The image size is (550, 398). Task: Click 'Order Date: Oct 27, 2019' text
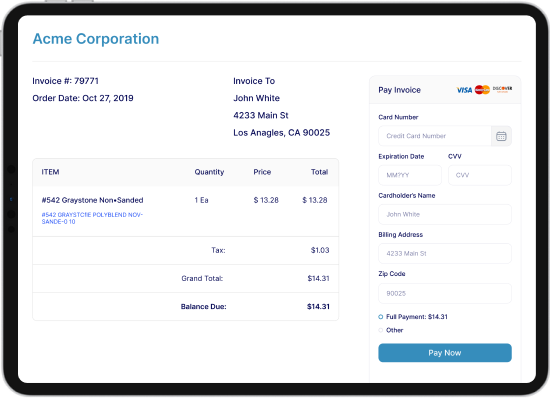pyautogui.click(x=83, y=98)
